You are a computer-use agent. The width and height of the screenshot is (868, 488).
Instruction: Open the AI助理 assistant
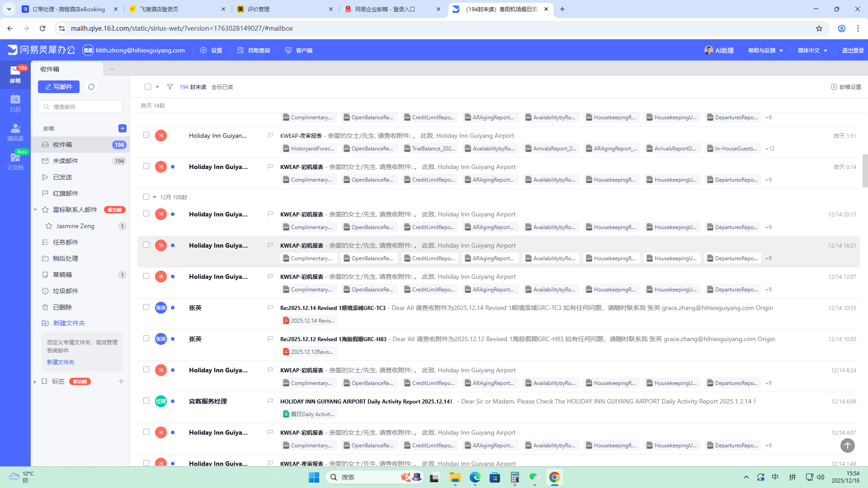click(719, 51)
